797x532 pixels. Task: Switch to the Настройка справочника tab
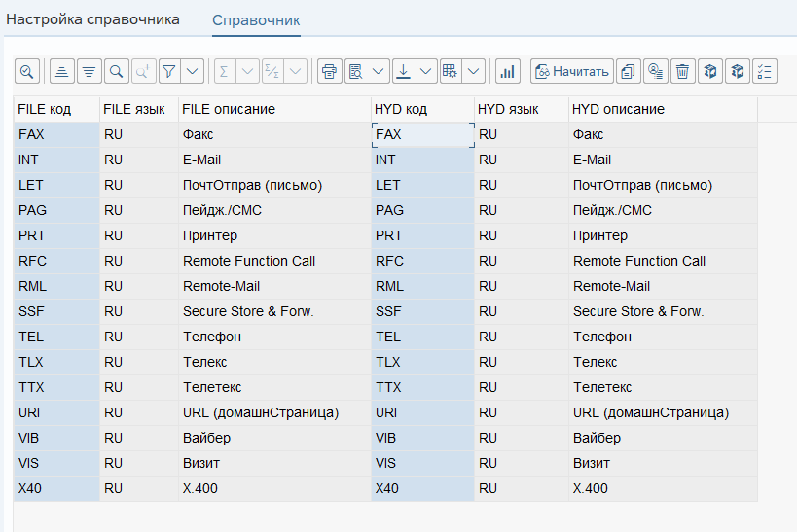tap(92, 19)
